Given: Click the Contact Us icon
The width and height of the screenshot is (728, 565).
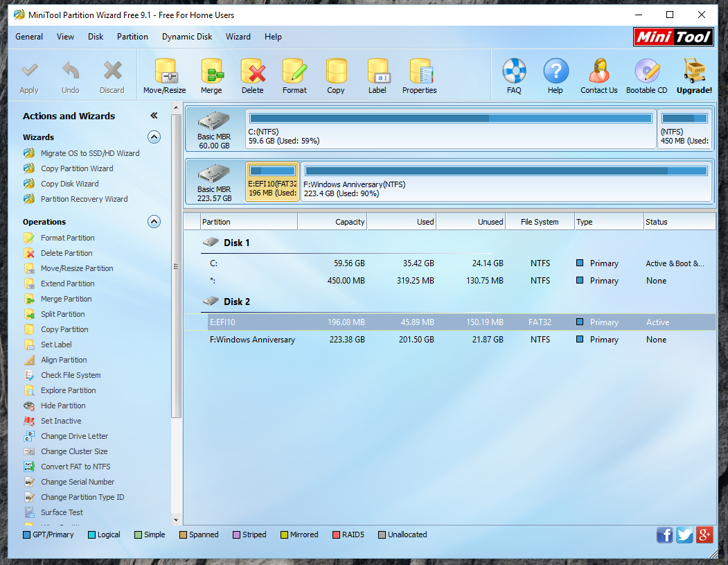Looking at the screenshot, I should (x=599, y=71).
